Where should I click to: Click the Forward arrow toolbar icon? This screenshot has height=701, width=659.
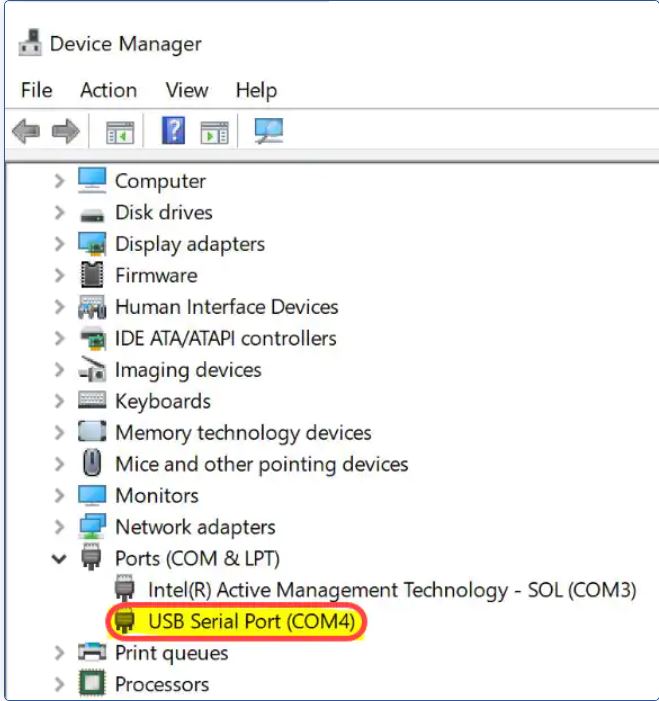tap(65, 131)
